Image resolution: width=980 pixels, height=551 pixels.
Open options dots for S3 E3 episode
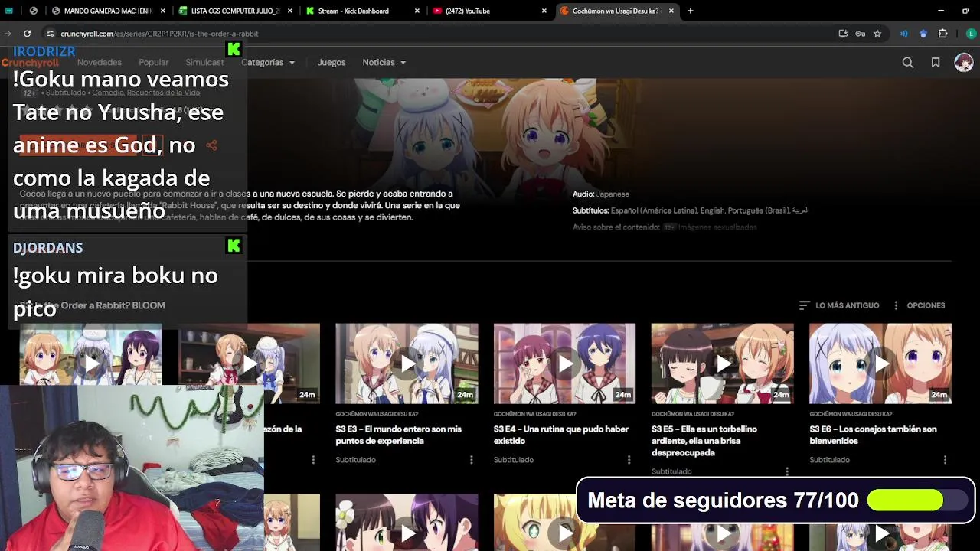(471, 460)
